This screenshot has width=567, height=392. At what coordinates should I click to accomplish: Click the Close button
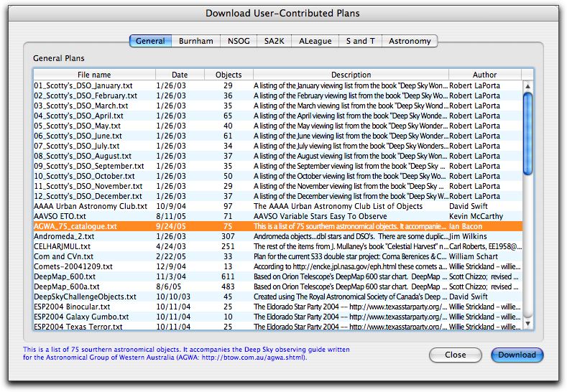[x=455, y=355]
